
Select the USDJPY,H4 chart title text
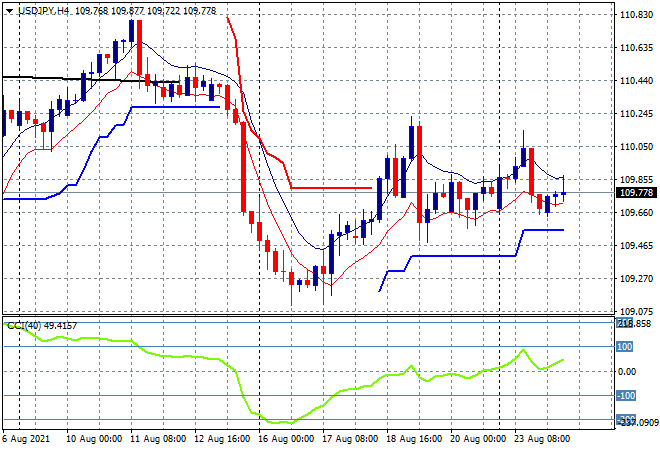tap(44, 11)
